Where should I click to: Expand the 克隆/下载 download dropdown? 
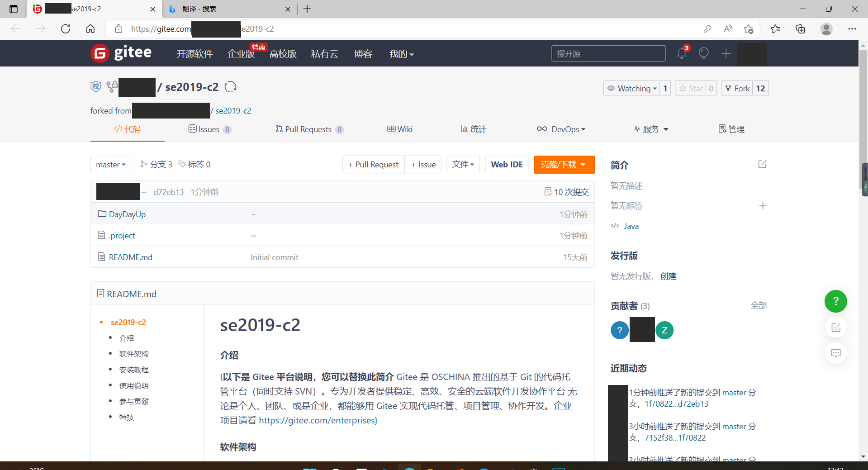click(x=564, y=164)
